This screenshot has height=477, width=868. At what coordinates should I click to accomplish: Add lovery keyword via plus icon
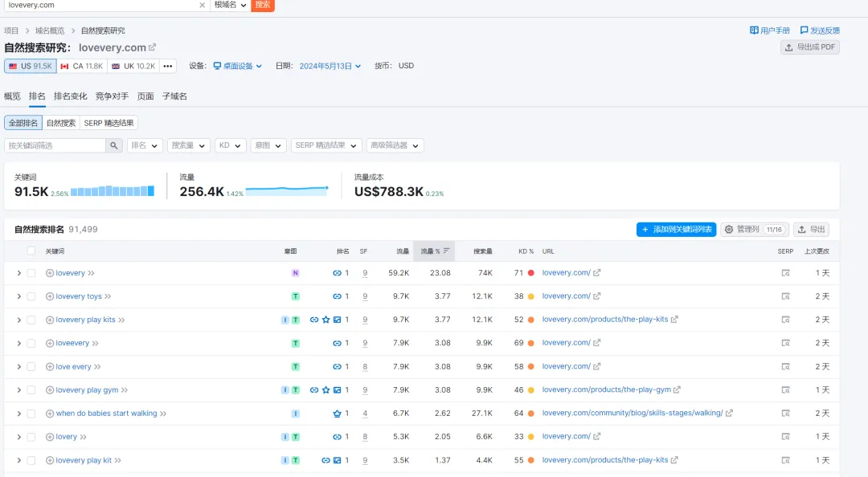click(x=50, y=437)
